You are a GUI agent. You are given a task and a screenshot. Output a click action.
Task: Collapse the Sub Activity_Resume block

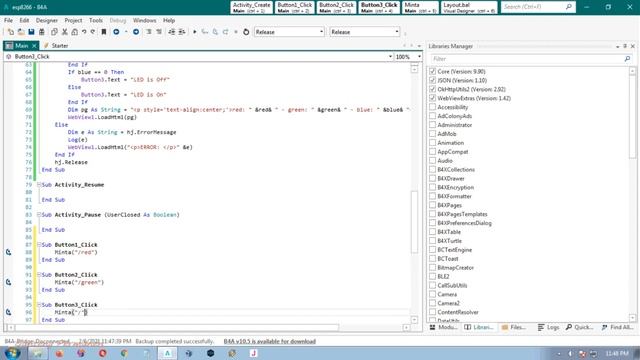pos(39,185)
